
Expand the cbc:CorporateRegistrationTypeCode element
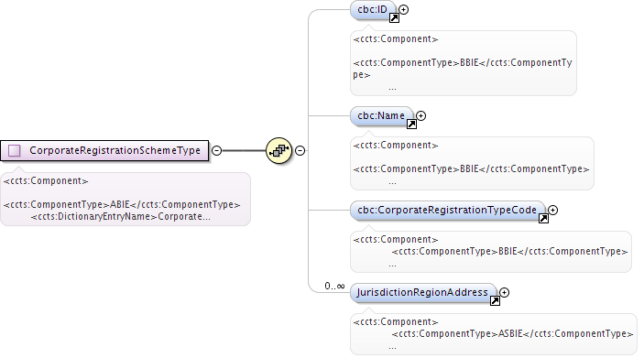[553, 211]
